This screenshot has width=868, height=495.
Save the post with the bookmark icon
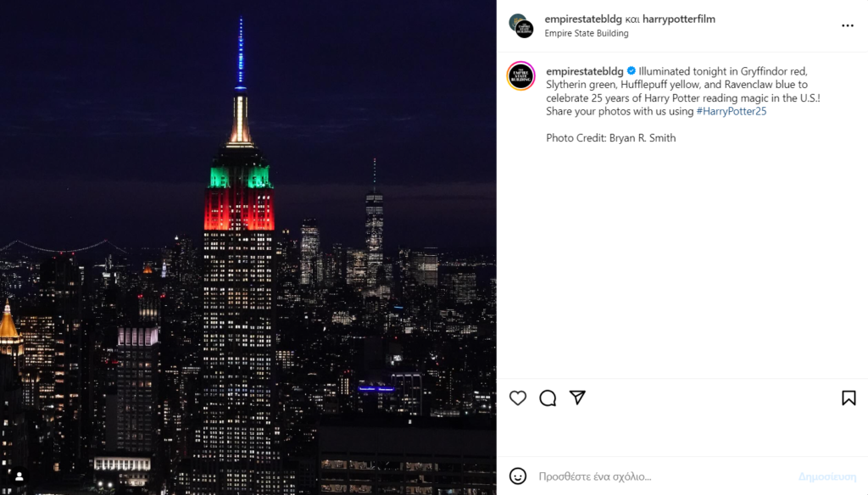coord(849,398)
